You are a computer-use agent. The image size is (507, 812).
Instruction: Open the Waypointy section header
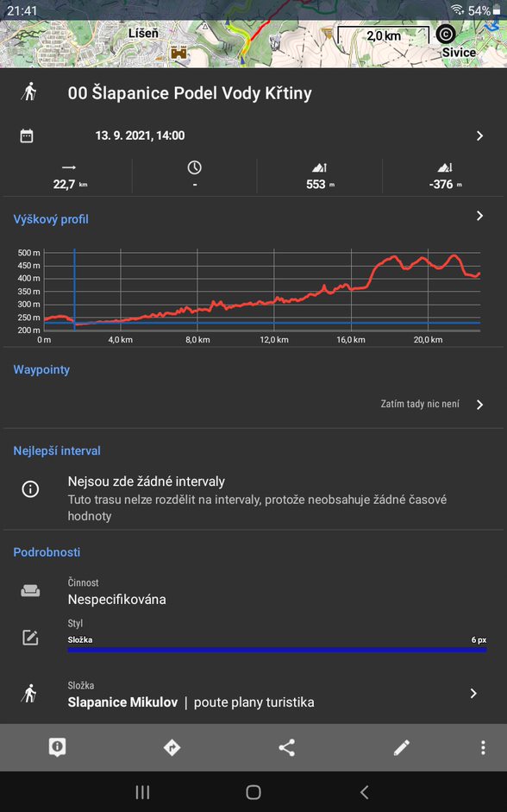coord(41,369)
